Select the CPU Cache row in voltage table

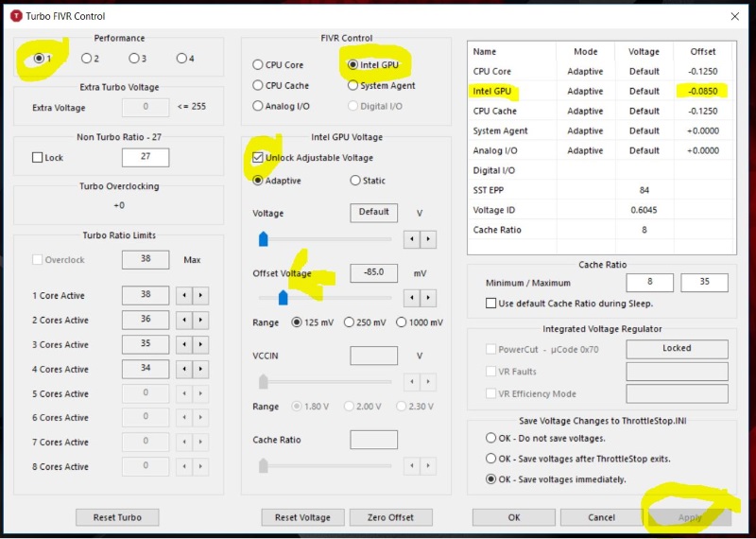[x=601, y=111]
